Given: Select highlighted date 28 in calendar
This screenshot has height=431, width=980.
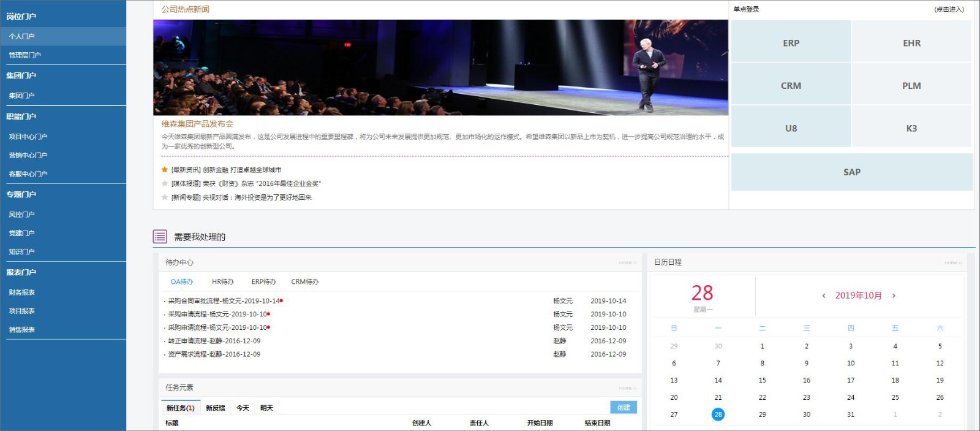Looking at the screenshot, I should click(718, 414).
